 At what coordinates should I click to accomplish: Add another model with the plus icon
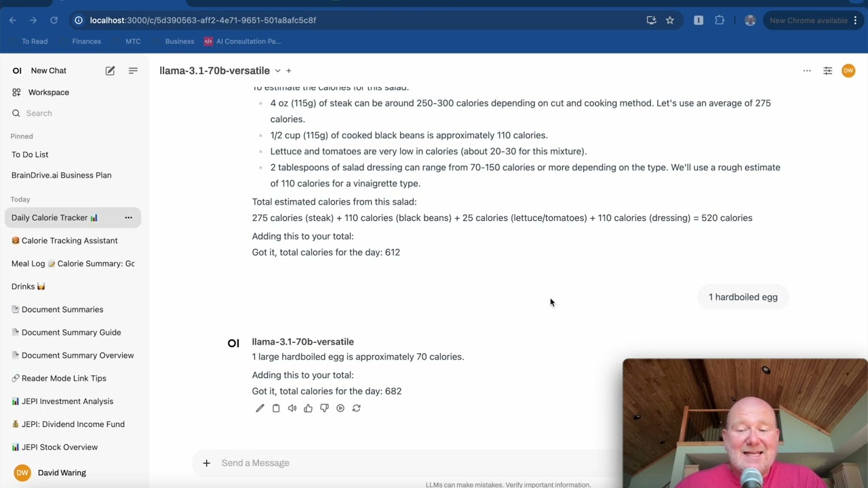pos(288,70)
